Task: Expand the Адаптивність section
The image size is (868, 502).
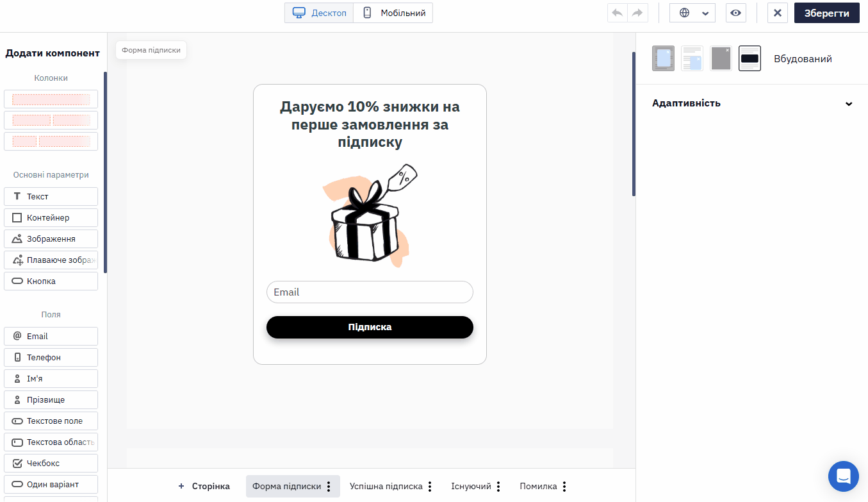Action: click(752, 103)
